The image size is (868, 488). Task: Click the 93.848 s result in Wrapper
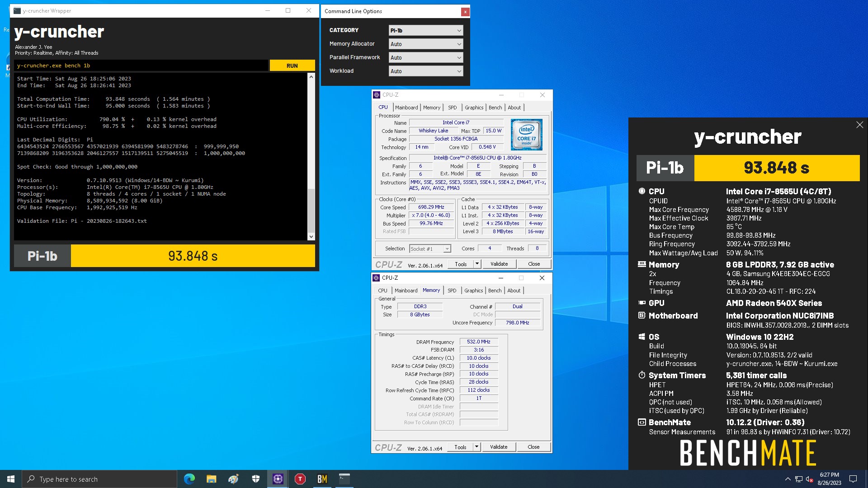coord(193,256)
